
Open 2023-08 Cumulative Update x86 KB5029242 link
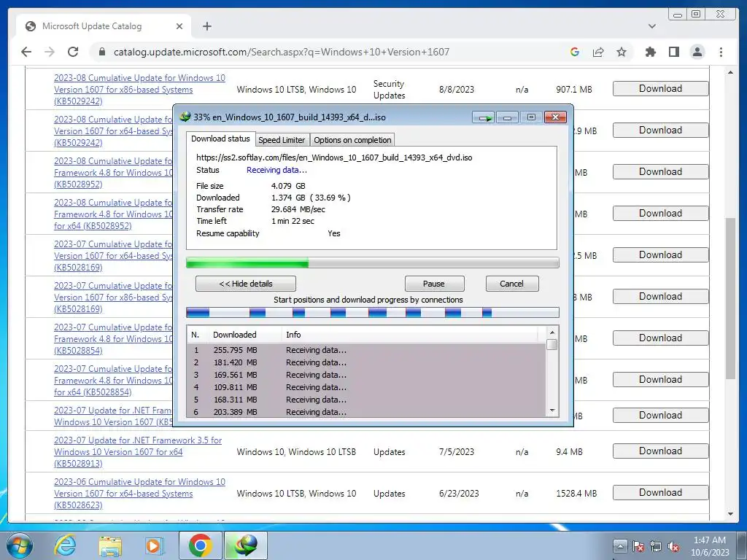(x=139, y=90)
